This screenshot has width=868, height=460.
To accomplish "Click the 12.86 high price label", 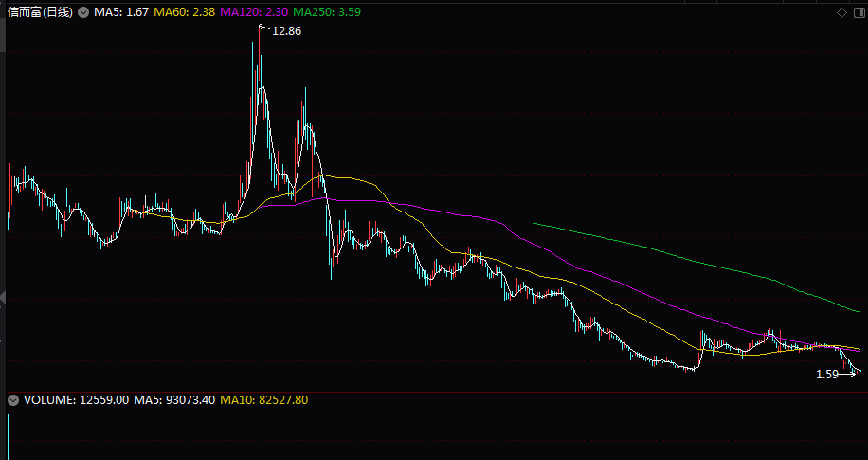I will (287, 31).
